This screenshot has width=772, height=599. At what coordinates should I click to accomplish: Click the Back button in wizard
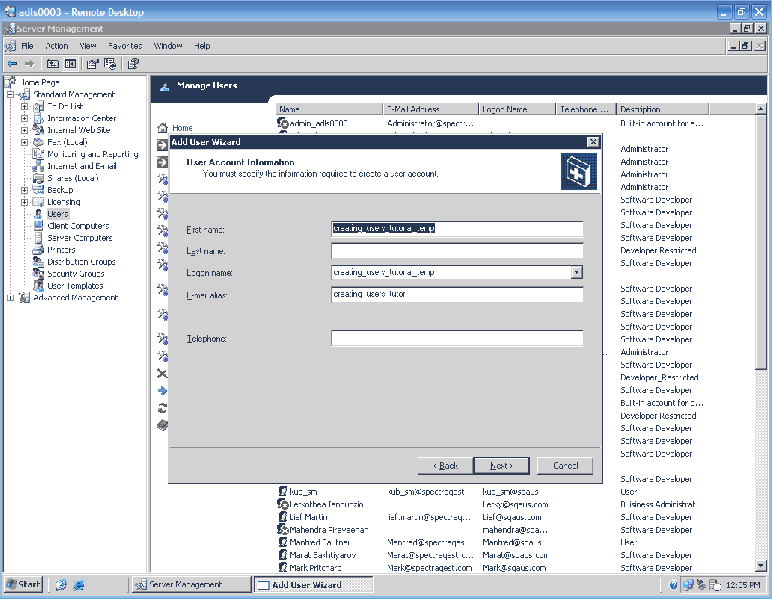[x=446, y=466]
